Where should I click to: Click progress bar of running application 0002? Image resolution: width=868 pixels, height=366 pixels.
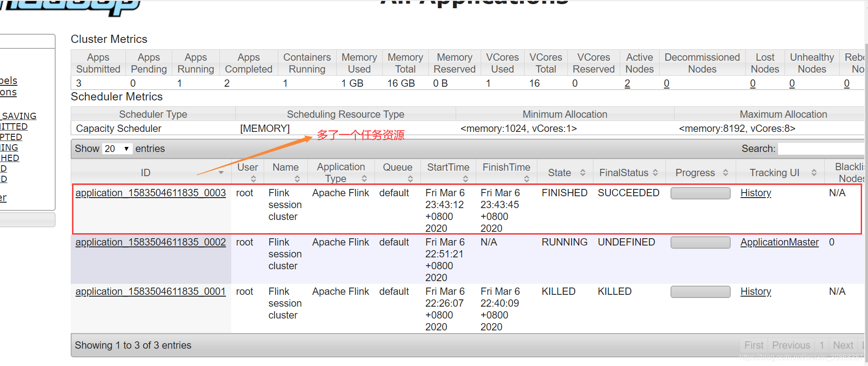pyautogui.click(x=701, y=243)
